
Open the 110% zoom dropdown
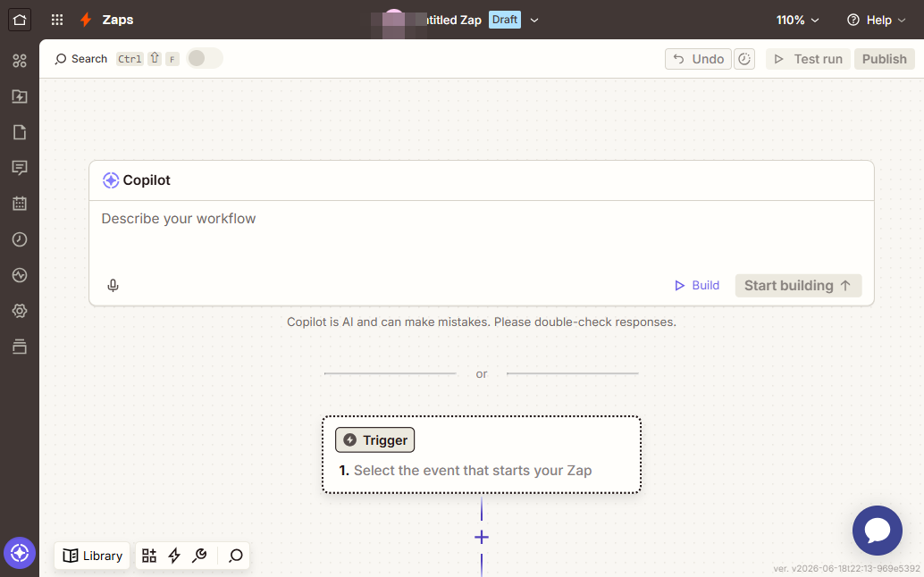coord(797,20)
